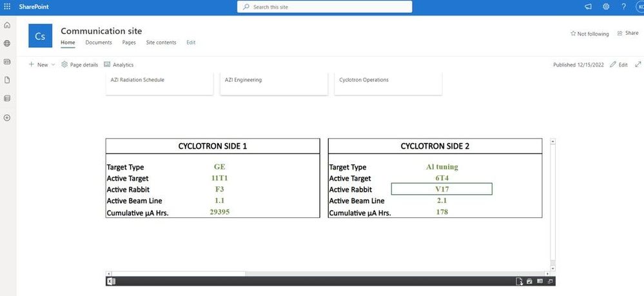The image size is (644, 296).
Task: Click the Create plus circle icon
Action: coord(7,117)
